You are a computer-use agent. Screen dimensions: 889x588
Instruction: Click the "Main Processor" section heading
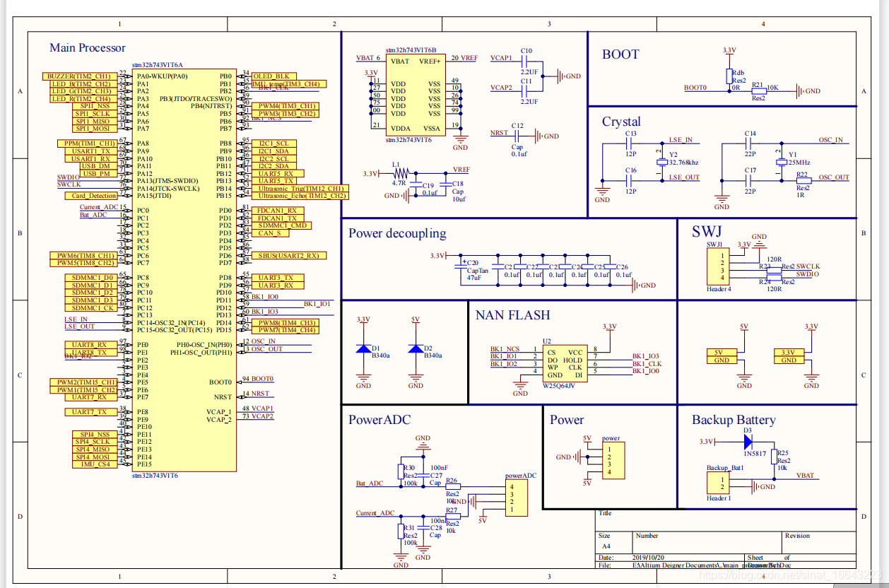pos(88,48)
